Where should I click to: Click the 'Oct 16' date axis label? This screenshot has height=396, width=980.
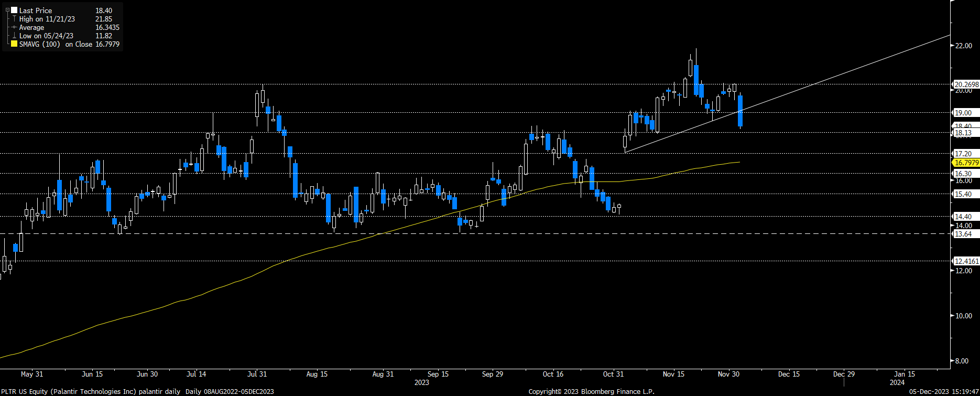coord(553,374)
